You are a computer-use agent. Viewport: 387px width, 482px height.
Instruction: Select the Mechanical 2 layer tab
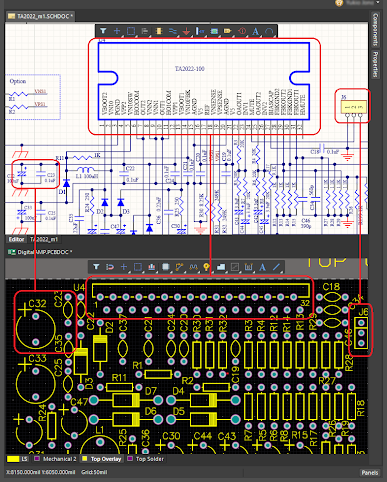(x=55, y=459)
